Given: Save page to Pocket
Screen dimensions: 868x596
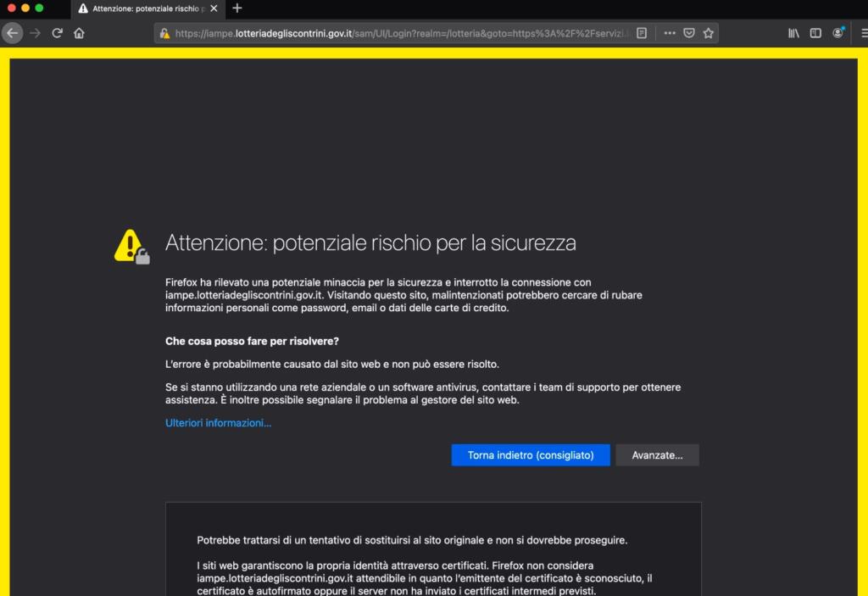Looking at the screenshot, I should pyautogui.click(x=689, y=33).
